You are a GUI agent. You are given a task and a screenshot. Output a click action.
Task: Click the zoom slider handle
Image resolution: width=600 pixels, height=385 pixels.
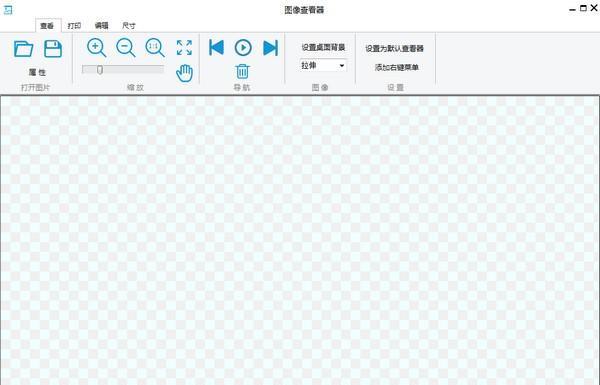[99, 69]
